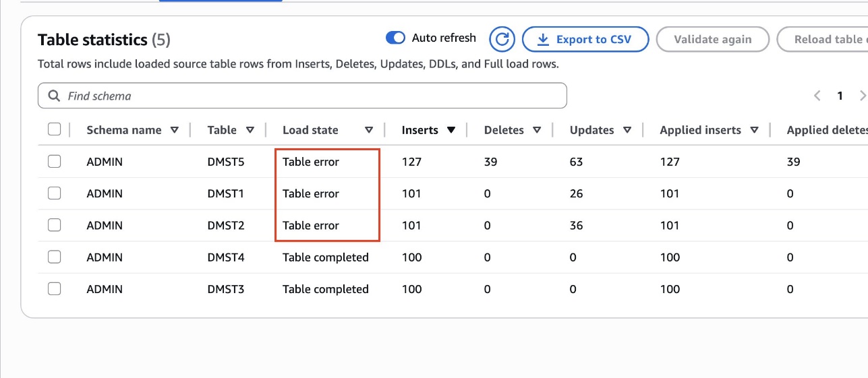Sort by Table column arrow
The height and width of the screenshot is (378, 868).
tap(250, 130)
